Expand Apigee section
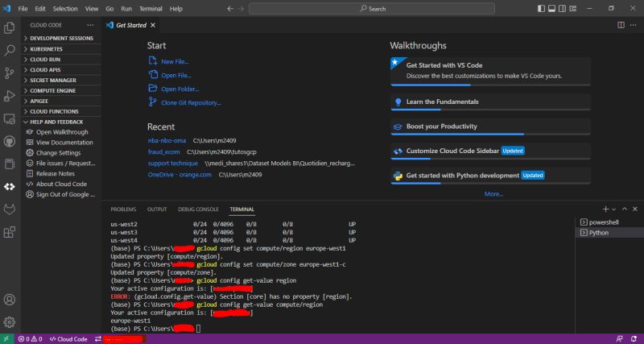 61,101
